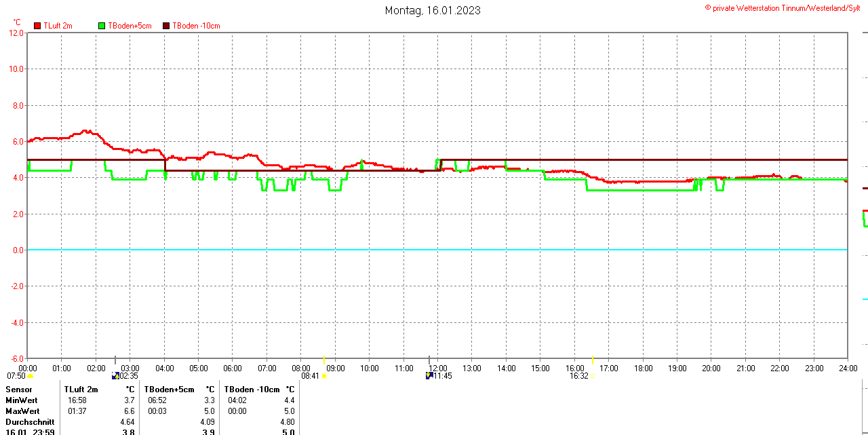Click the Montag, 16.01.2023 chart title
Screen dimensions: 868x435
pyautogui.click(x=433, y=10)
